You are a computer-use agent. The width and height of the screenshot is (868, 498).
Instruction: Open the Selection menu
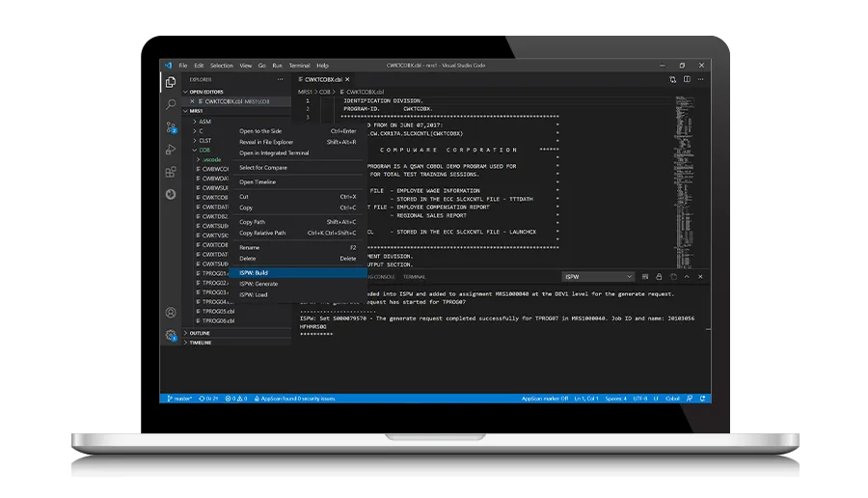coord(222,66)
